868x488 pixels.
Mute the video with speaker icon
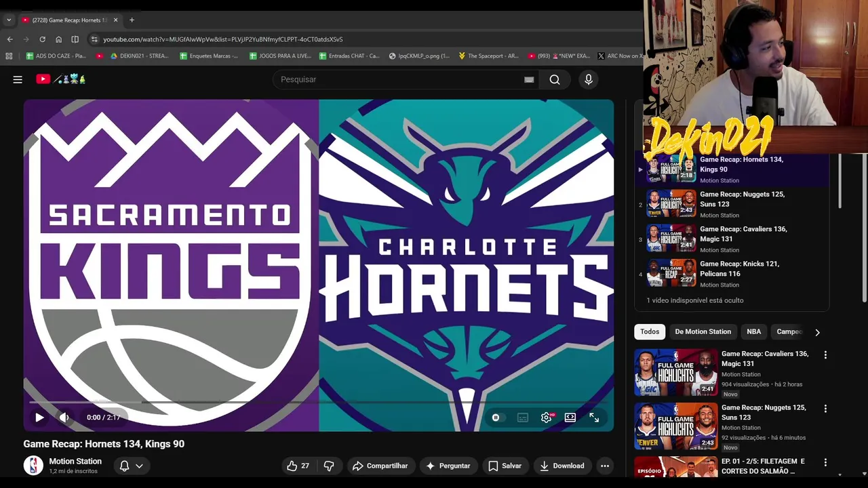point(64,418)
